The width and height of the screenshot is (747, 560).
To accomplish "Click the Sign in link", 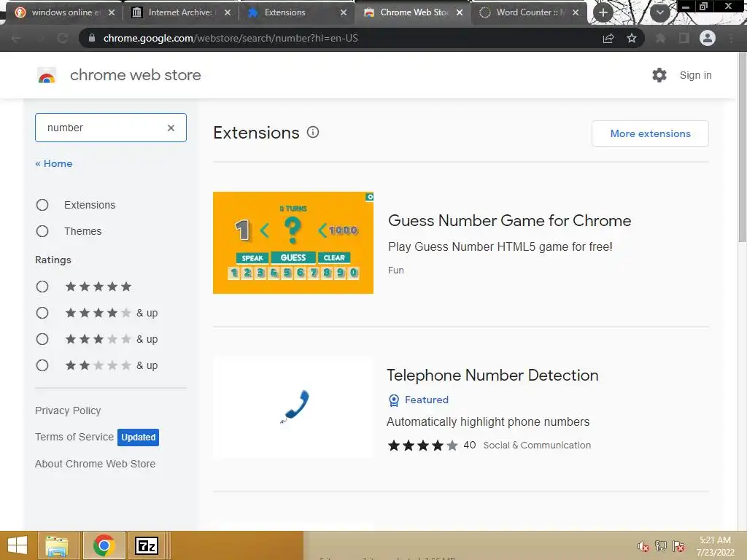I will click(695, 75).
